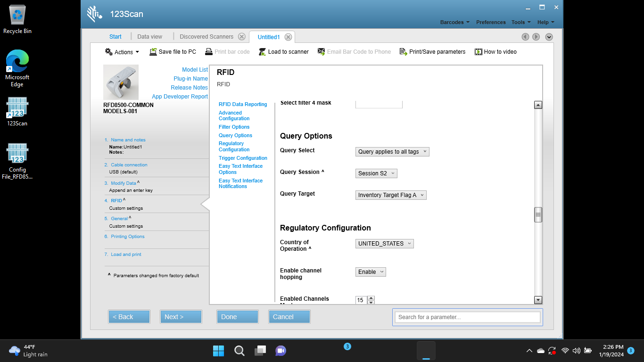This screenshot has width=644, height=362.
Task: Open the Tools menu
Action: (x=521, y=22)
